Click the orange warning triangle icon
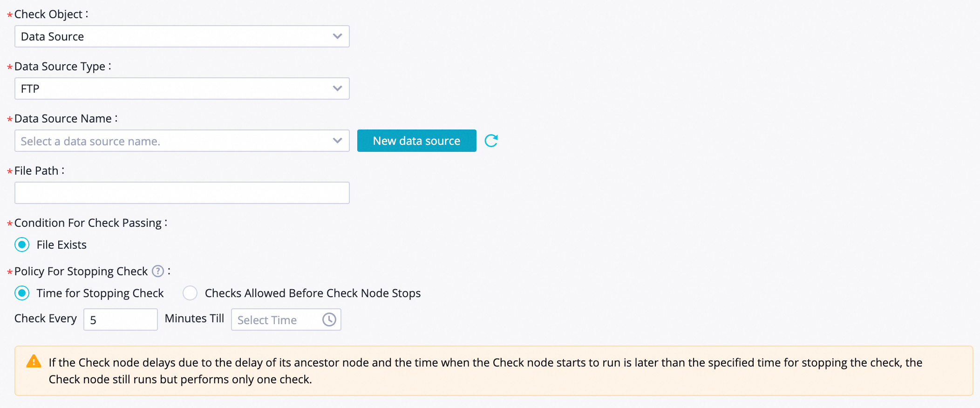 (x=34, y=361)
